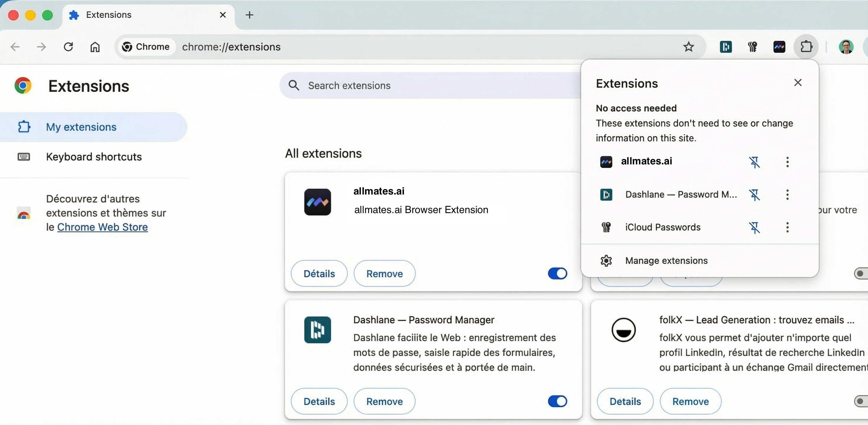Open the Chrome profile avatar
The image size is (868, 425).
tap(846, 47)
